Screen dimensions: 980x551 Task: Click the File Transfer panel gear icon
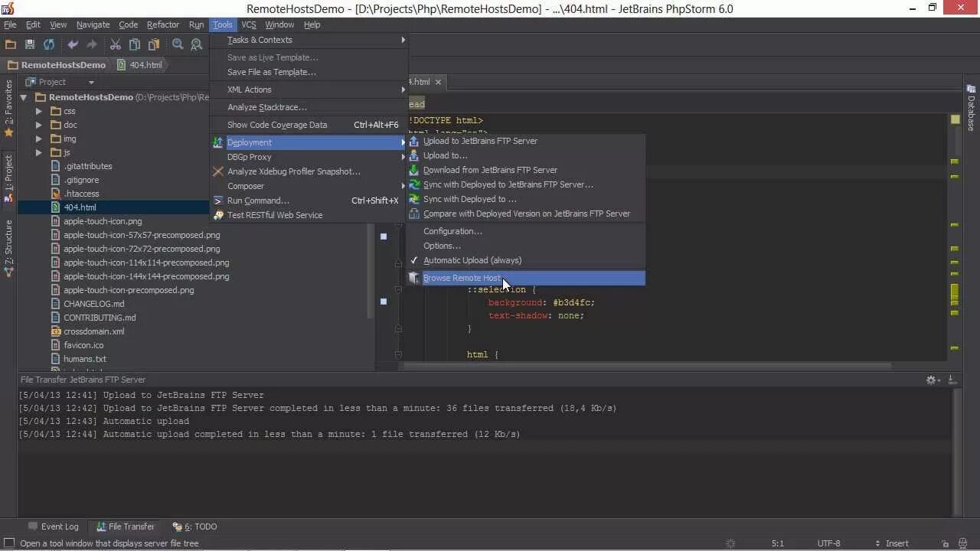pyautogui.click(x=933, y=380)
